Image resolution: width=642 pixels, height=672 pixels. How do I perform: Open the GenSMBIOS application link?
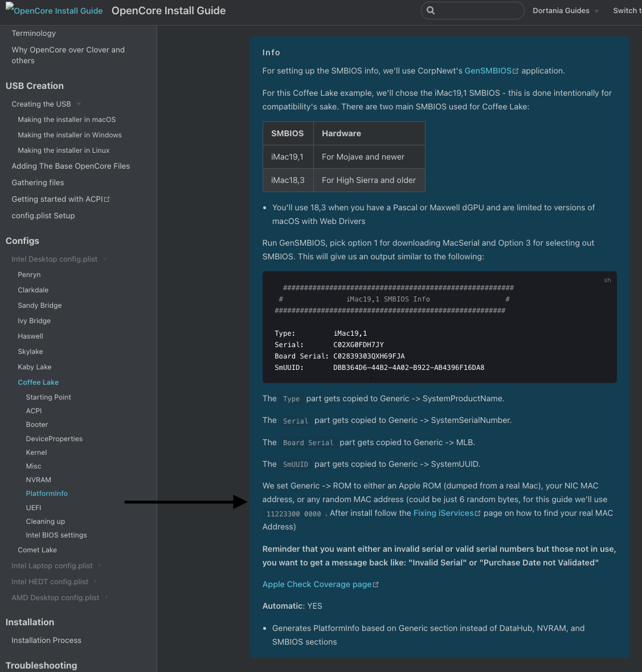coord(488,71)
